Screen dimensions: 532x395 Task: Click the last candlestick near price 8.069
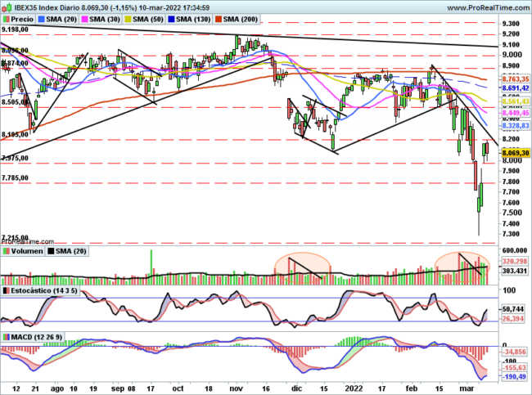click(487, 149)
